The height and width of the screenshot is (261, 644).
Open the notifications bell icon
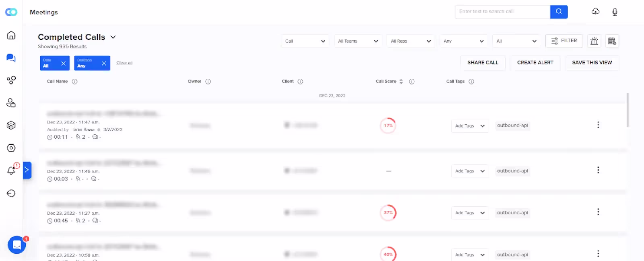pos(11,171)
